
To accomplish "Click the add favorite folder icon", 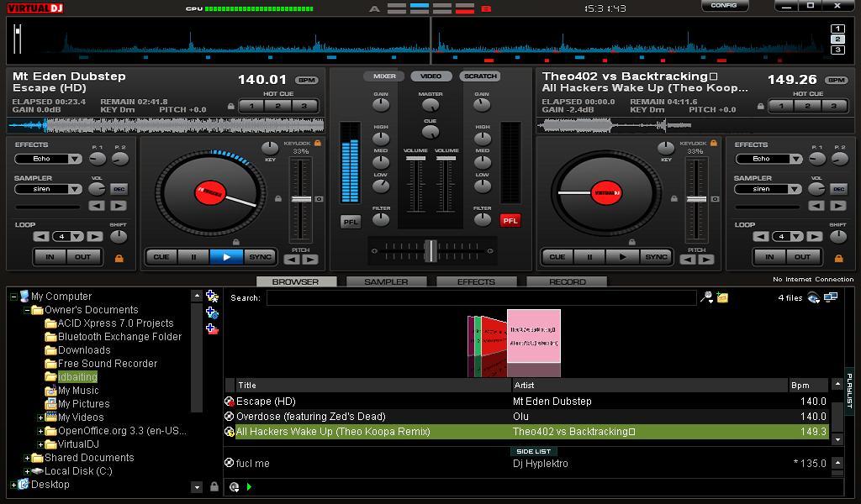I will (x=212, y=297).
